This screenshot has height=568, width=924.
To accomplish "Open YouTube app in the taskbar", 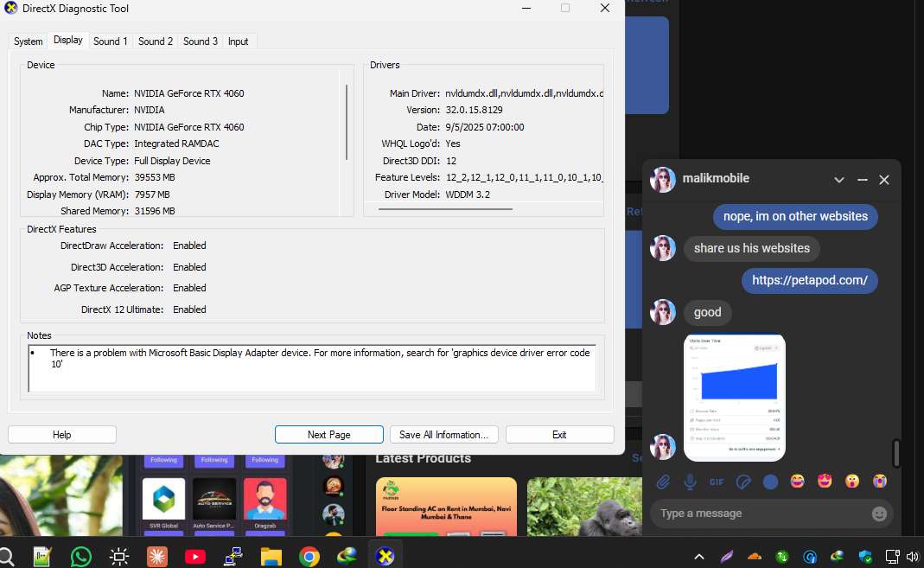I will coord(195,556).
